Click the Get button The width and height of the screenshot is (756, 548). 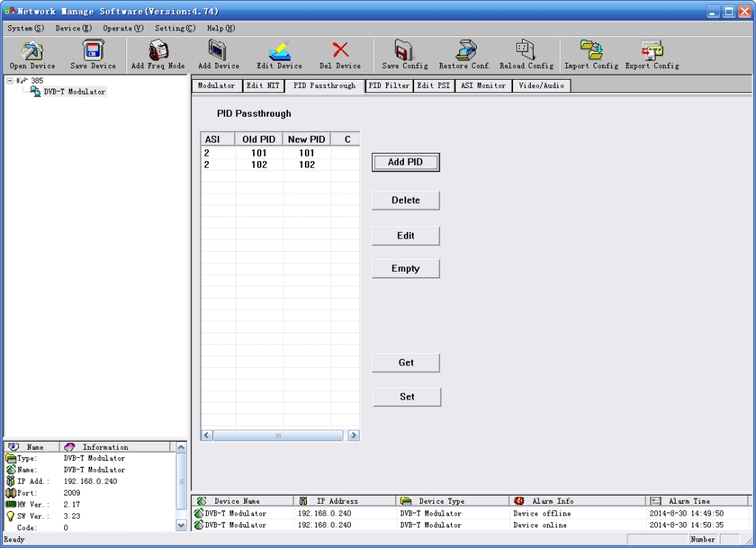click(405, 363)
